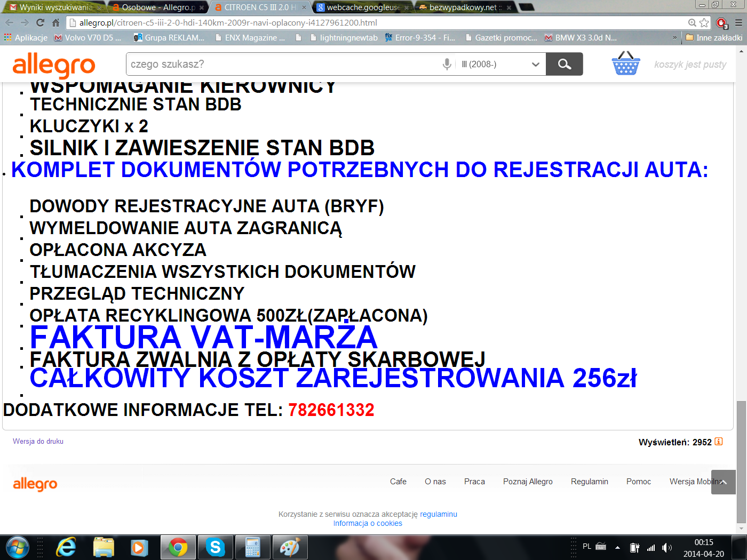Go back using the browser back arrow
The height and width of the screenshot is (560, 747).
pos(9,23)
